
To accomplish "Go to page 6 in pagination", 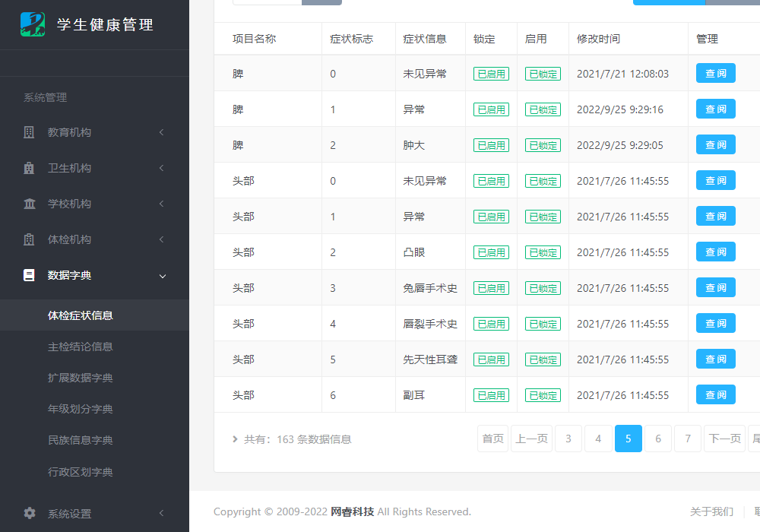I will coord(658,439).
